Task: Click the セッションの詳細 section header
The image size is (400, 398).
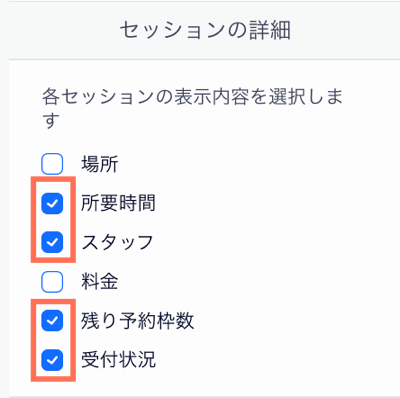Action: 205,30
